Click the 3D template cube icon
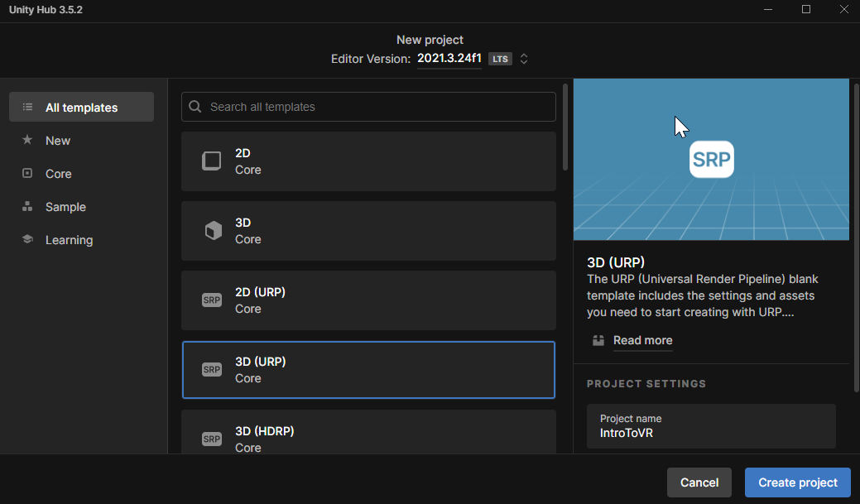Image resolution: width=860 pixels, height=504 pixels. click(x=212, y=230)
